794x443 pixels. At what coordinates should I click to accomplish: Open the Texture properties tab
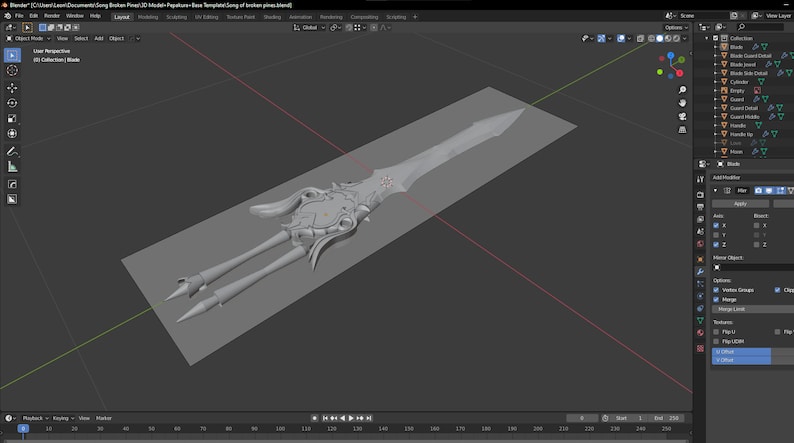pyautogui.click(x=700, y=348)
